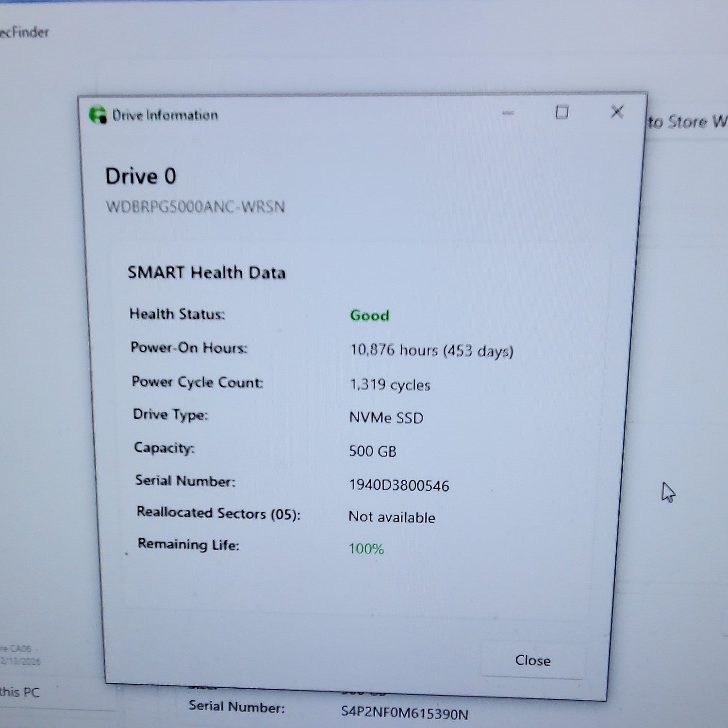Image resolution: width=728 pixels, height=728 pixels.
Task: Maximize the Drive Information window
Action: click(x=562, y=113)
